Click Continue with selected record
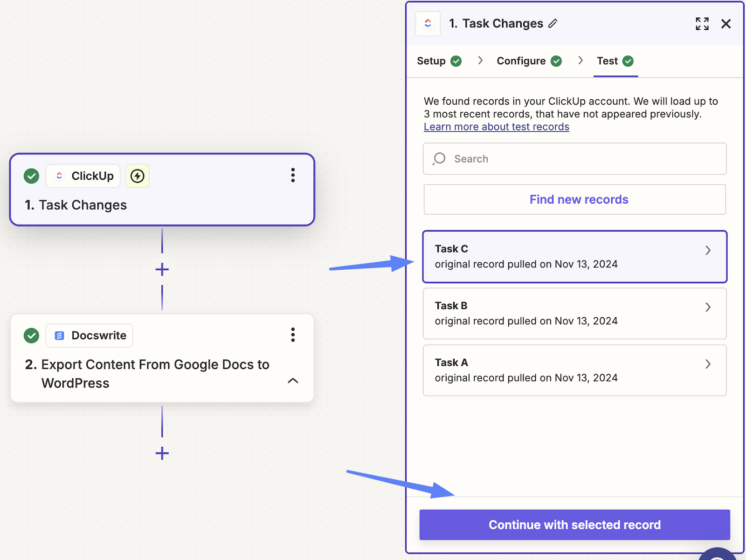 [x=574, y=525]
